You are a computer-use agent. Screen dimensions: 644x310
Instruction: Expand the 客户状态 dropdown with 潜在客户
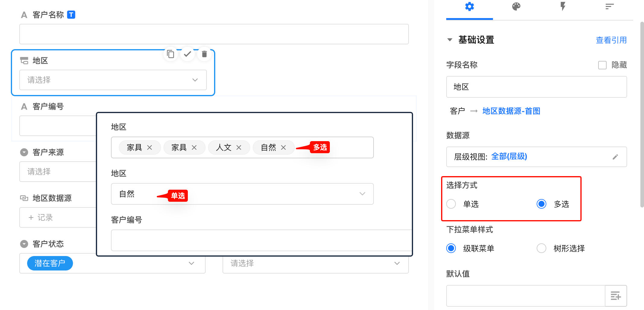(x=191, y=263)
